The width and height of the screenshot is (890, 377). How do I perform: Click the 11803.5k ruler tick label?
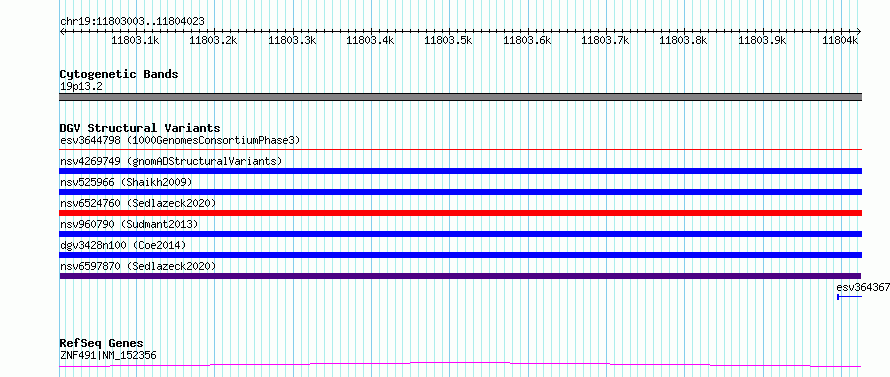point(448,40)
